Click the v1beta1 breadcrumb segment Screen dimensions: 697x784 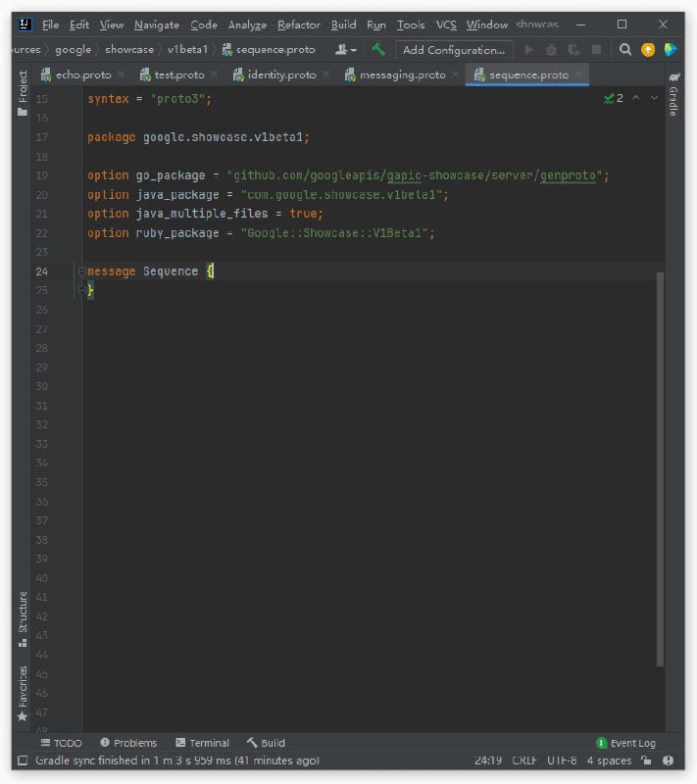coord(187,50)
